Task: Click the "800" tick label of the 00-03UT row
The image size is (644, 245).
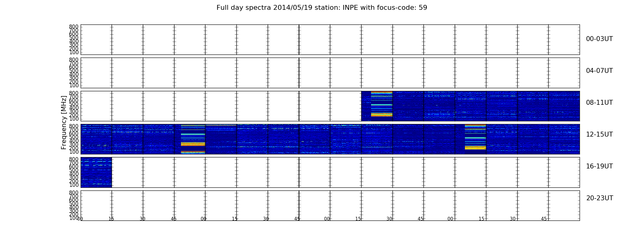Action: [x=74, y=27]
